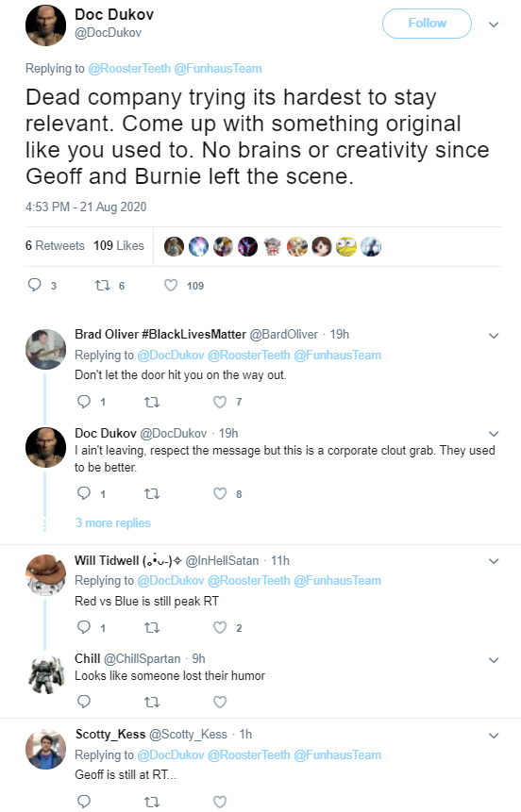Retweet Scotty_Kess's reply
Screen dimensions: 521x812
click(x=151, y=803)
